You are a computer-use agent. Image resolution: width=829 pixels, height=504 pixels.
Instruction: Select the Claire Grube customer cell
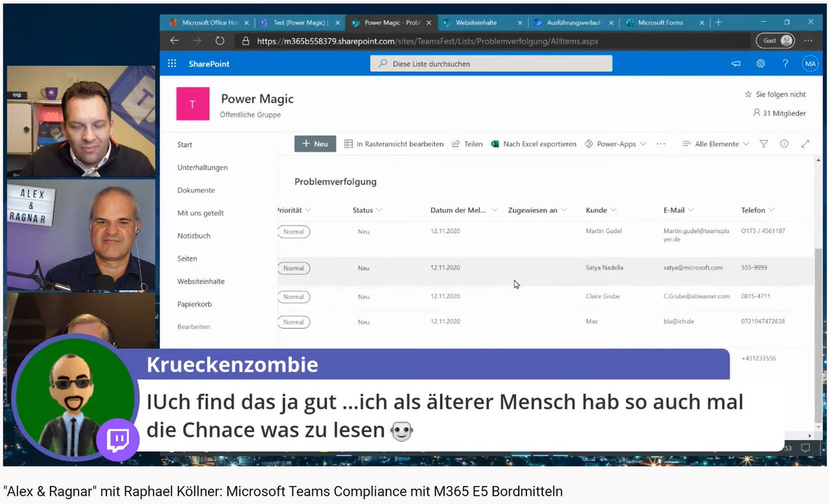click(x=603, y=296)
